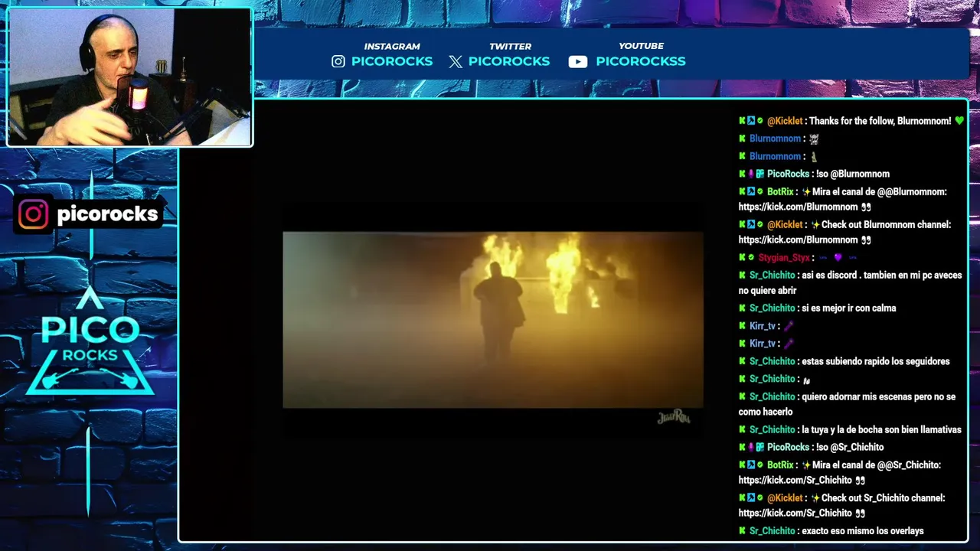Open the Blurnomnom kick link in Kicklet's message
Image resolution: width=980 pixels, height=551 pixels.
pos(798,240)
